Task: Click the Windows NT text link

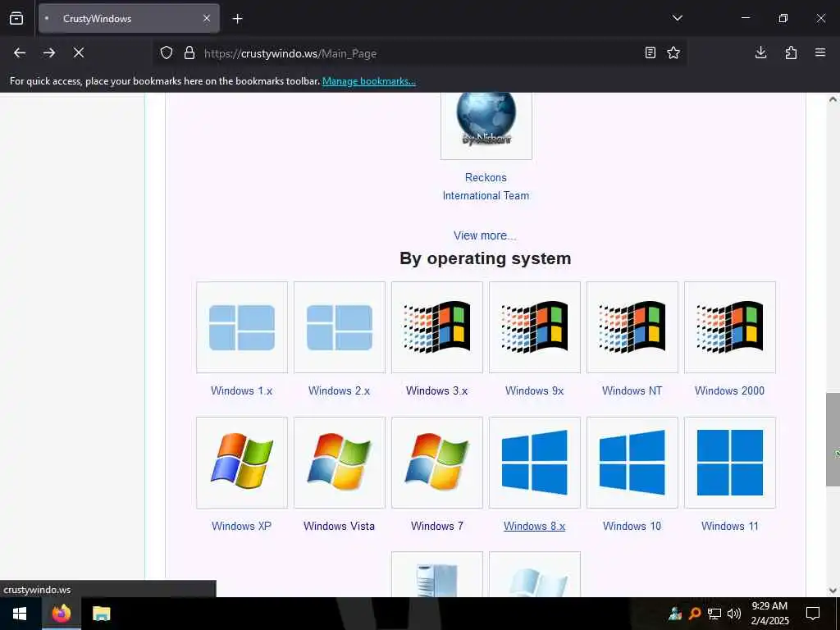Action: [632, 390]
